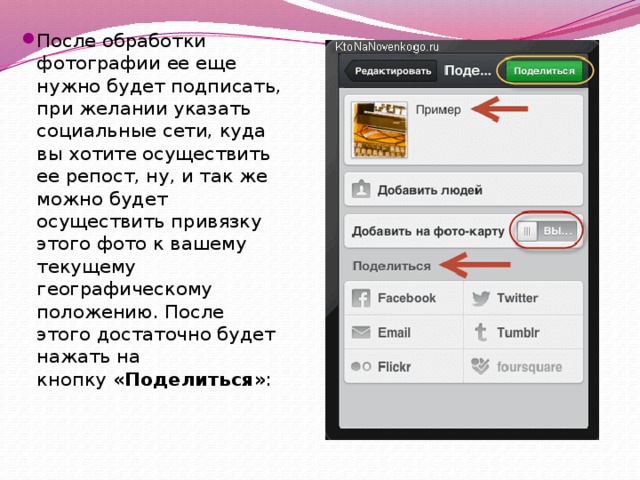
Task: Click the Email envelope icon
Action: pos(361,332)
